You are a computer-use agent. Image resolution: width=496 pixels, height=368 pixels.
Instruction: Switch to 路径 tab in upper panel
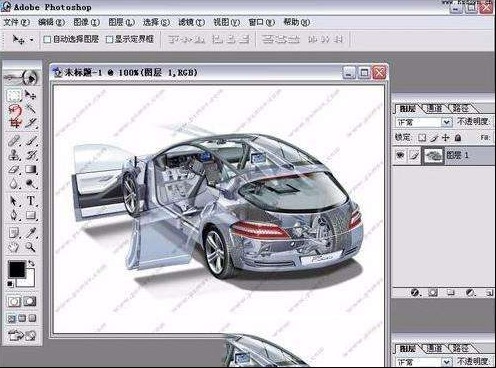pyautogui.click(x=460, y=108)
